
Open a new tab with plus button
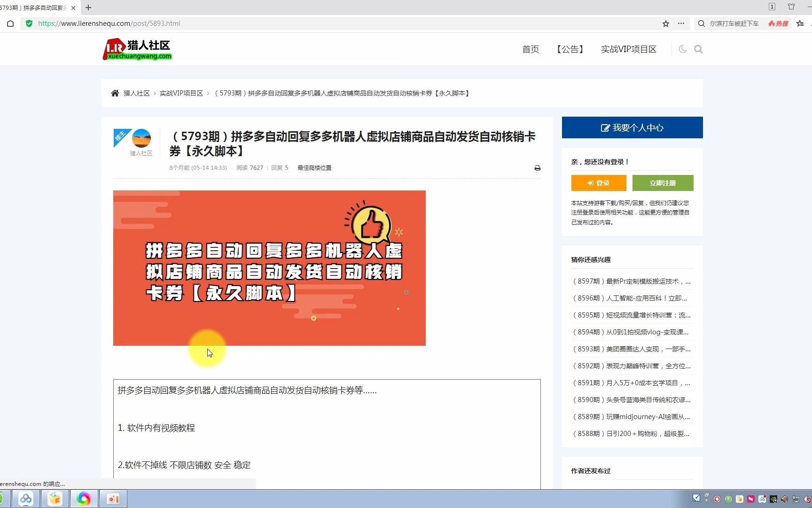[88, 8]
